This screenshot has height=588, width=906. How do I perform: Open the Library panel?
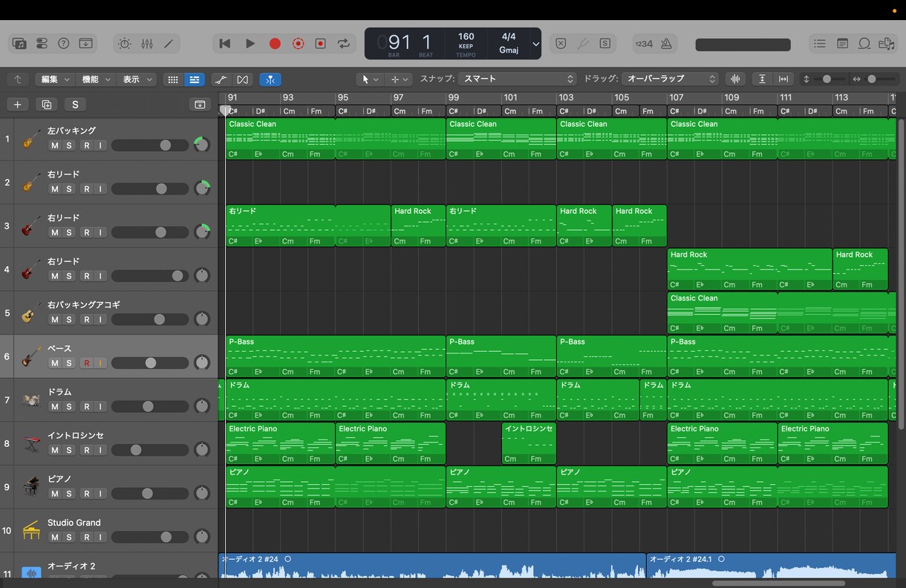pyautogui.click(x=19, y=44)
